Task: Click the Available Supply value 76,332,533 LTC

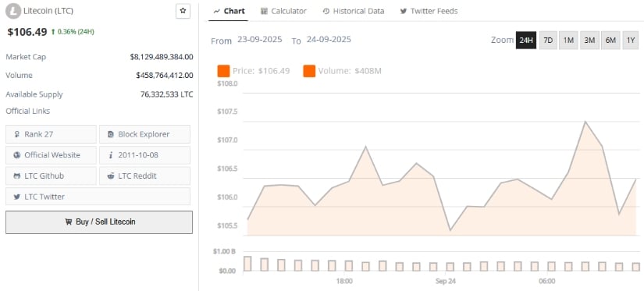Action: pyautogui.click(x=167, y=94)
